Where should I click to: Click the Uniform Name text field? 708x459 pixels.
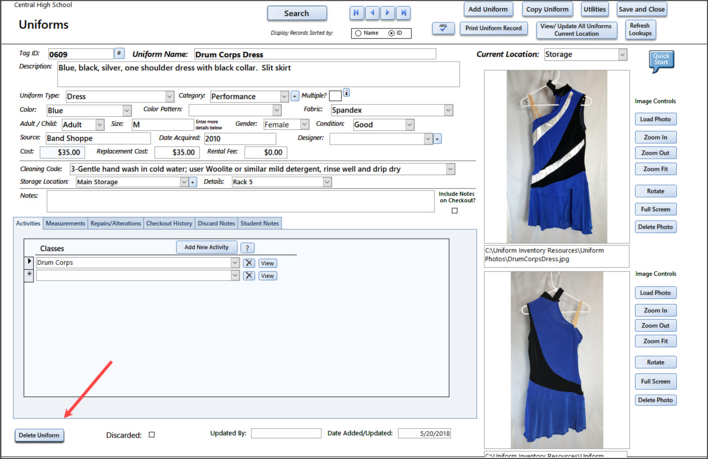(x=314, y=54)
